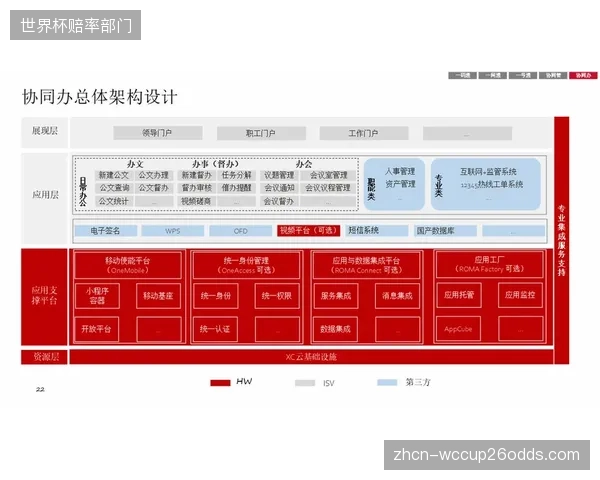Click the 督办审核 cell

click(x=196, y=188)
